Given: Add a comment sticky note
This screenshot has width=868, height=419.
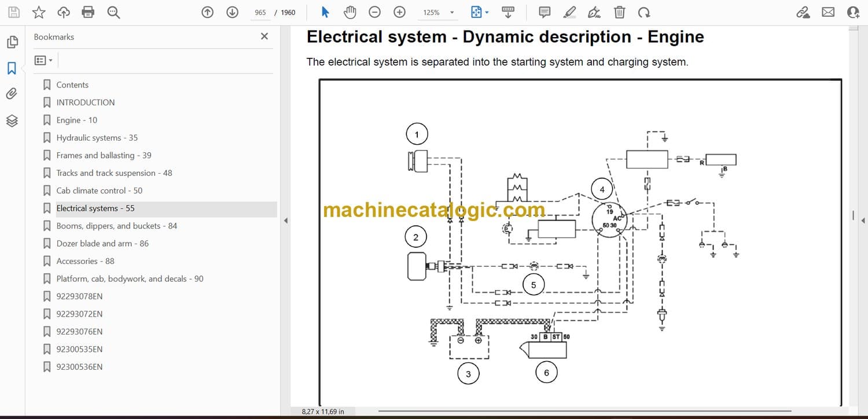Looking at the screenshot, I should point(544,12).
